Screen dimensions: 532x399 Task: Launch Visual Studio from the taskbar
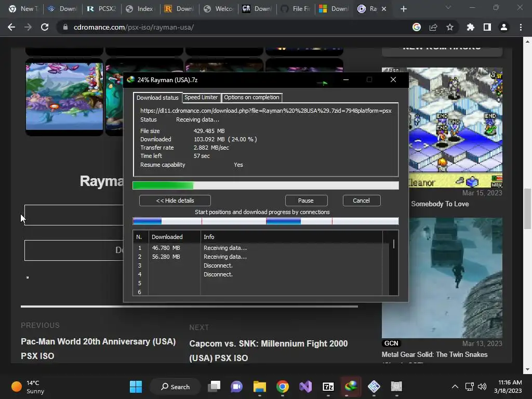click(305, 387)
